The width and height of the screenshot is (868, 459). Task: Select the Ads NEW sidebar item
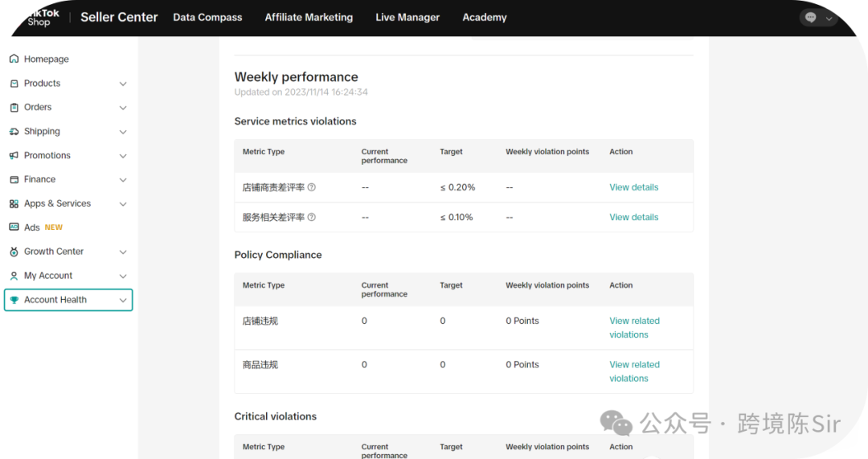pyautogui.click(x=43, y=227)
